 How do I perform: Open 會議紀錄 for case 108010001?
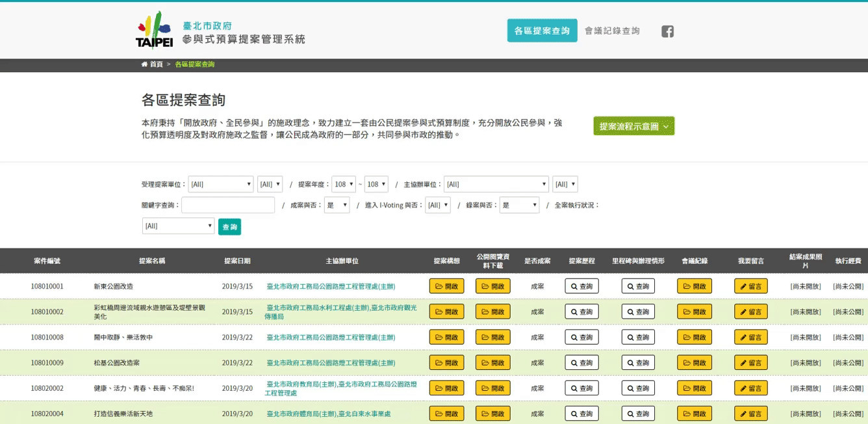tap(695, 286)
